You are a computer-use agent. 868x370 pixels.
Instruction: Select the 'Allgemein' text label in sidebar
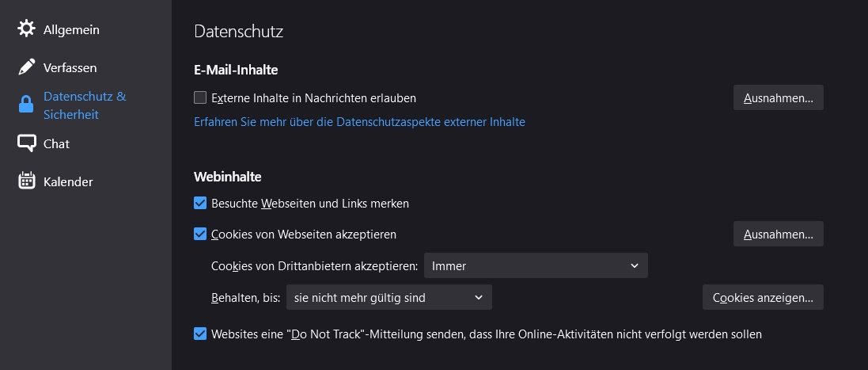pos(71,30)
